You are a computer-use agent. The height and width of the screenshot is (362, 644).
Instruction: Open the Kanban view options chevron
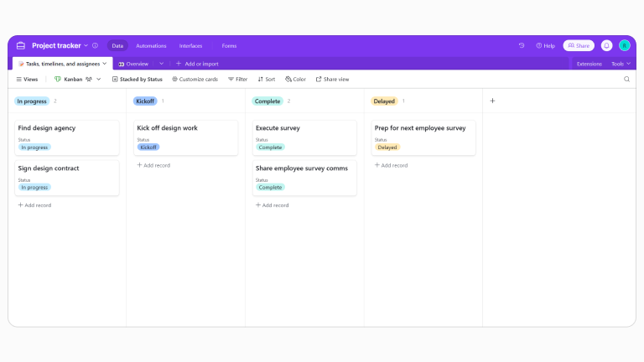pyautogui.click(x=99, y=80)
